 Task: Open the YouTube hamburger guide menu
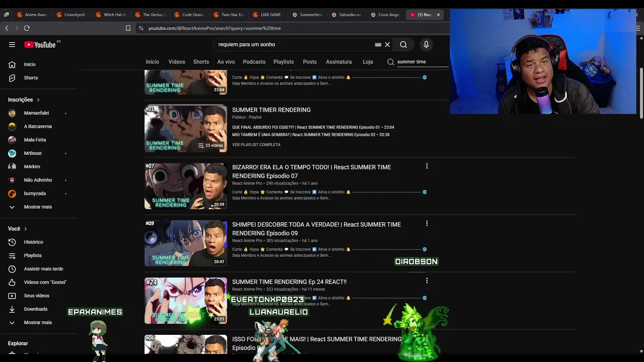(x=12, y=45)
